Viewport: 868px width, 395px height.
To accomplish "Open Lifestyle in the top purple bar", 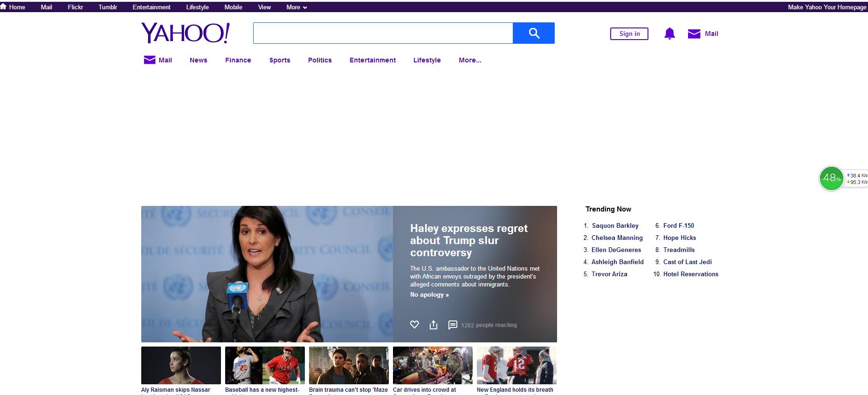I will click(x=197, y=7).
